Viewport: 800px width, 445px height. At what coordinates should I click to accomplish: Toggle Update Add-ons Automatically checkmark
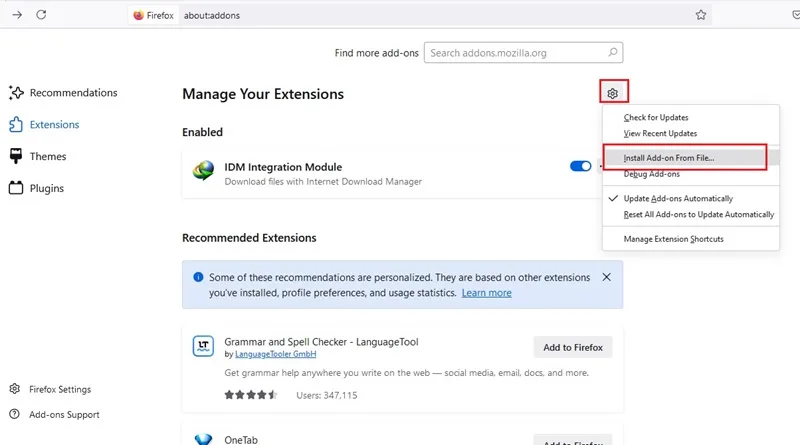[678, 199]
